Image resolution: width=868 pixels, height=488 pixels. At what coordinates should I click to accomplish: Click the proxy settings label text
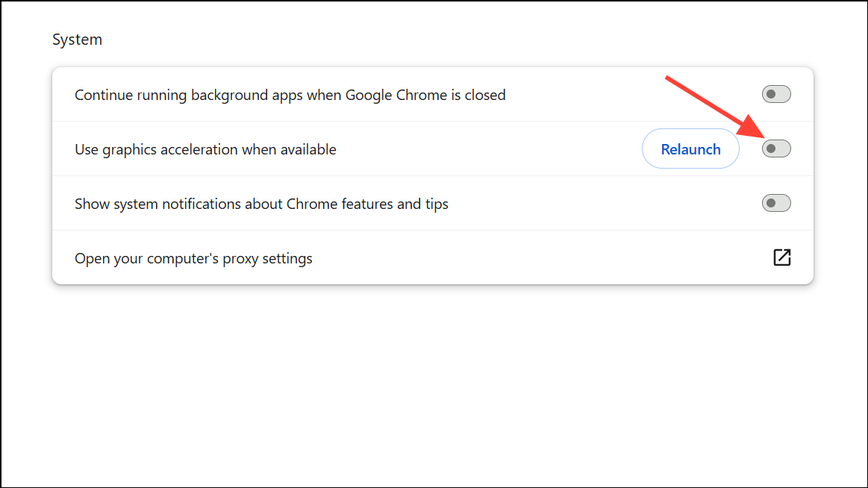193,258
